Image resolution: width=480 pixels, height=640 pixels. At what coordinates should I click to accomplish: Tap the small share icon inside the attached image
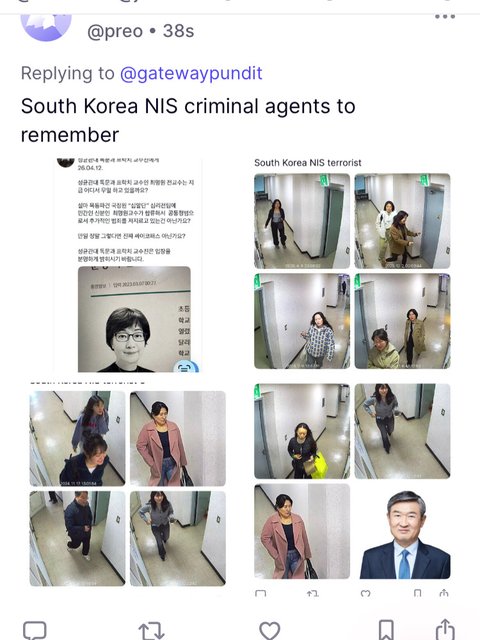pyautogui.click(x=444, y=593)
